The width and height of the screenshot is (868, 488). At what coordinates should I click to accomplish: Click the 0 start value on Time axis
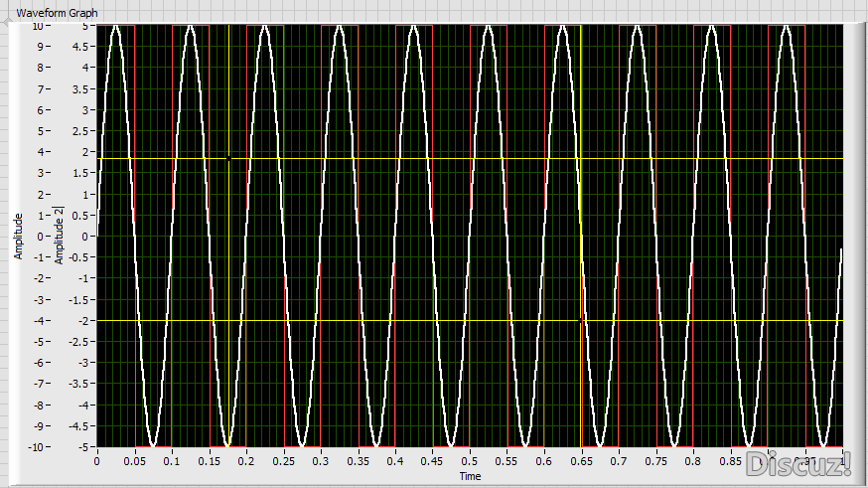(97, 461)
